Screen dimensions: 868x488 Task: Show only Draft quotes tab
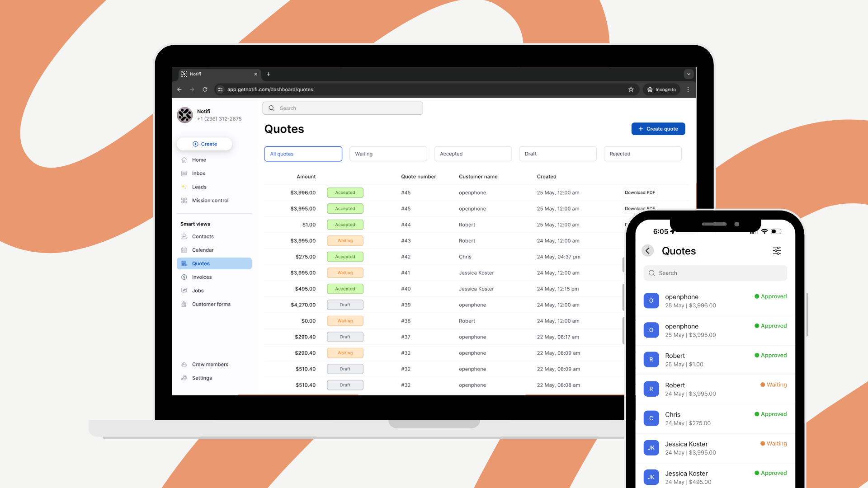(x=557, y=154)
